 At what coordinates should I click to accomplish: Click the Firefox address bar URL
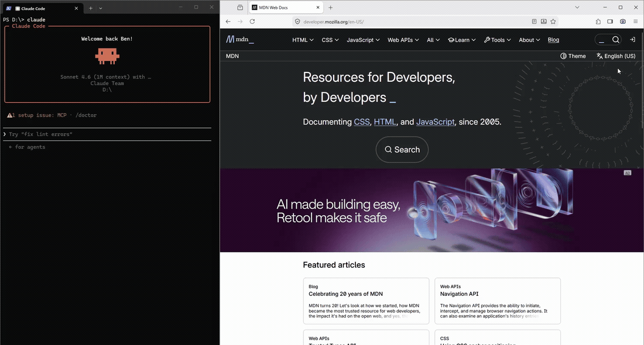(x=333, y=22)
